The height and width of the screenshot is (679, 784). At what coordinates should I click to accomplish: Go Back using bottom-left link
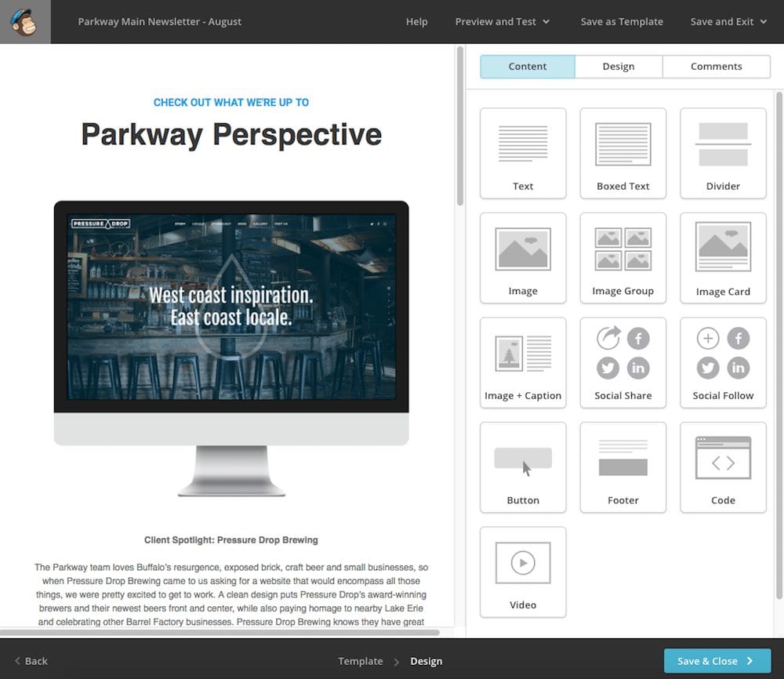[x=31, y=661]
